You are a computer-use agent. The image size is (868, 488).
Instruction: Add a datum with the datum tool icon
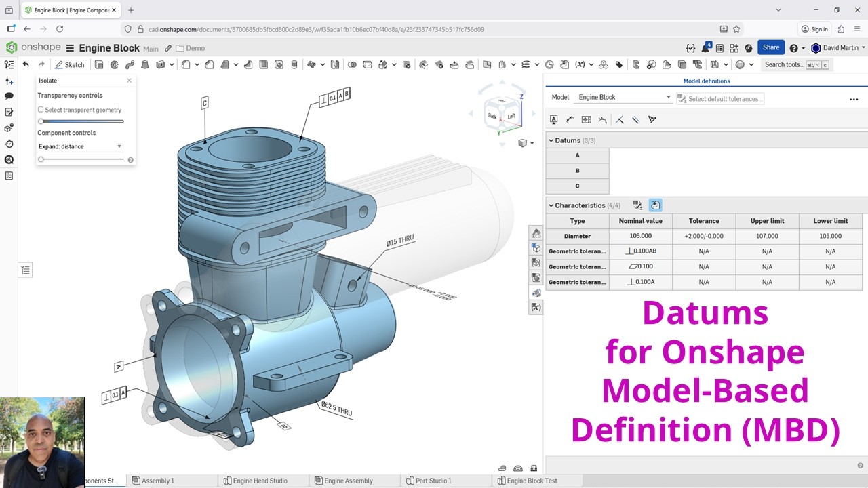(554, 119)
